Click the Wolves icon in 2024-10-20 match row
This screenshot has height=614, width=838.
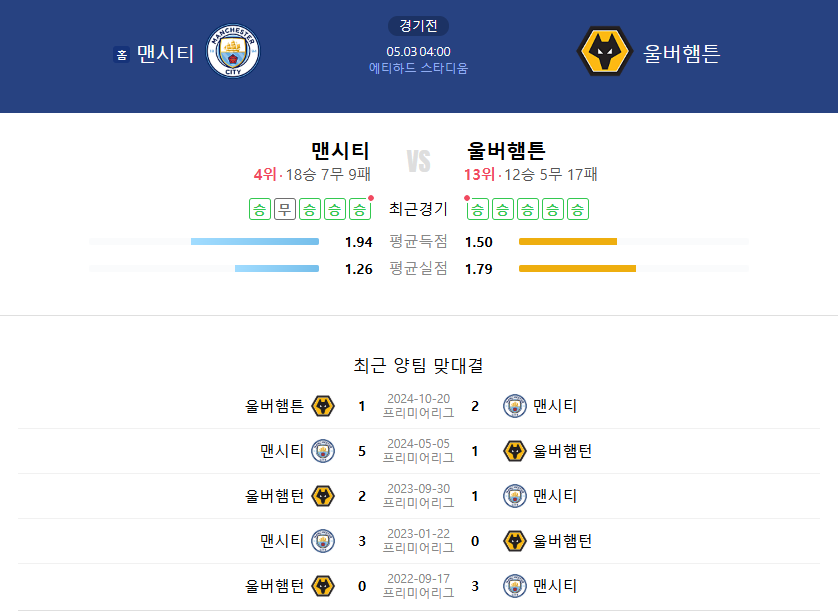(323, 406)
